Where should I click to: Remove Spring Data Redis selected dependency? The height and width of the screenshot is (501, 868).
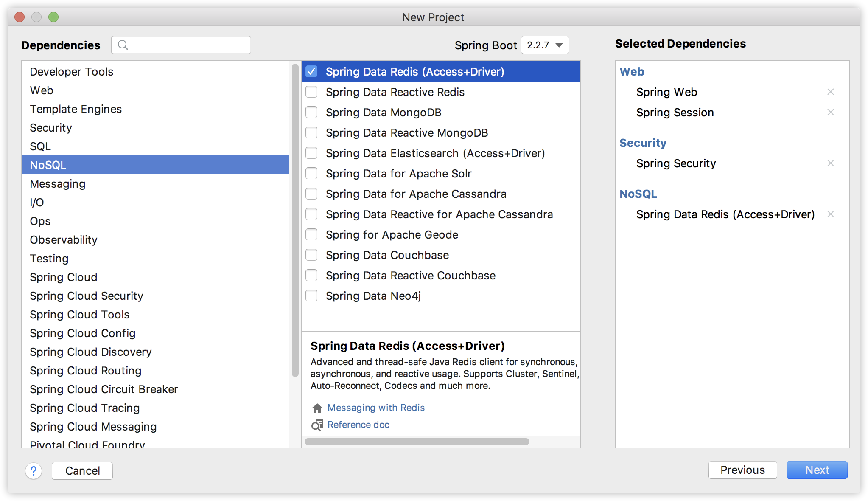830,214
